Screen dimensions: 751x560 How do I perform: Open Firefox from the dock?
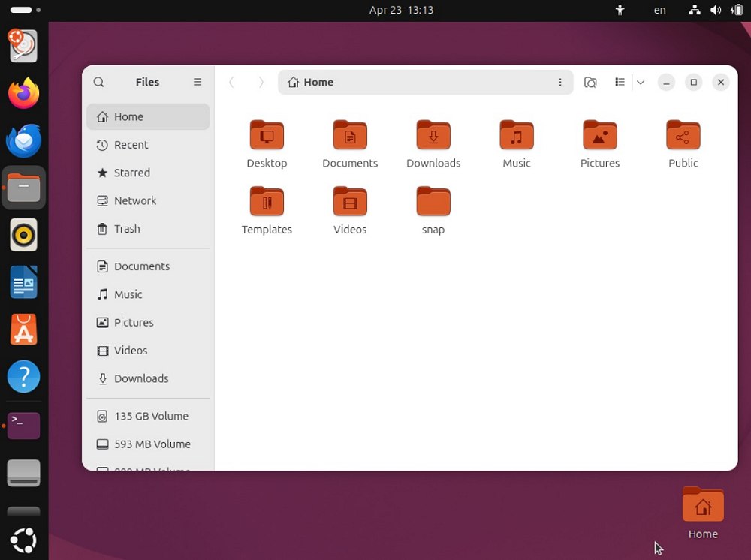[23, 94]
